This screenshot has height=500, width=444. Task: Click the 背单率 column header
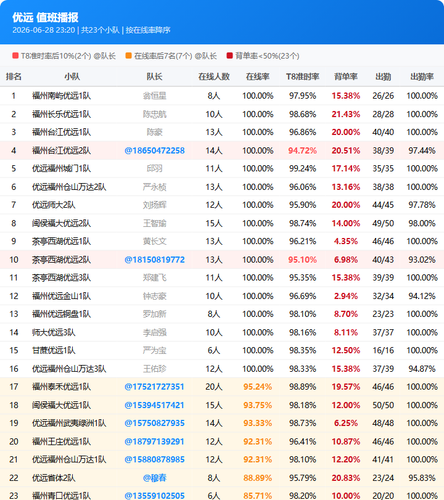click(346, 77)
